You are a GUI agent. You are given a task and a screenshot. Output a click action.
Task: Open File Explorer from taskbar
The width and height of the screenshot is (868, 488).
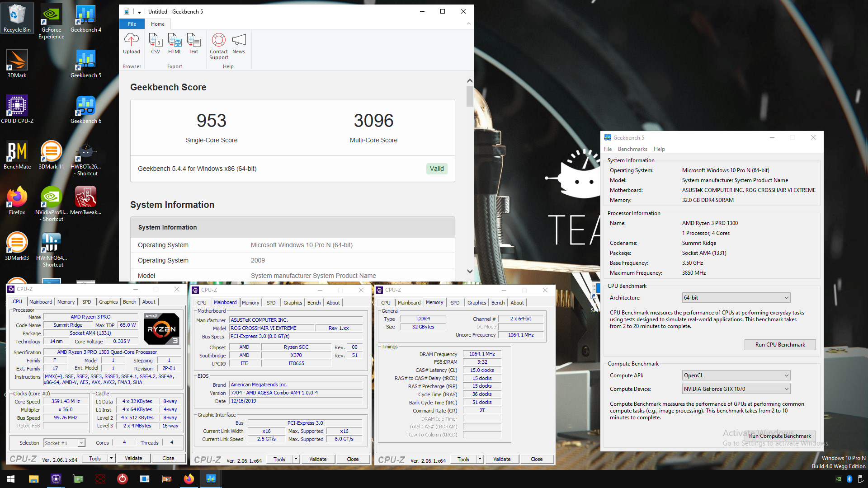tap(34, 479)
